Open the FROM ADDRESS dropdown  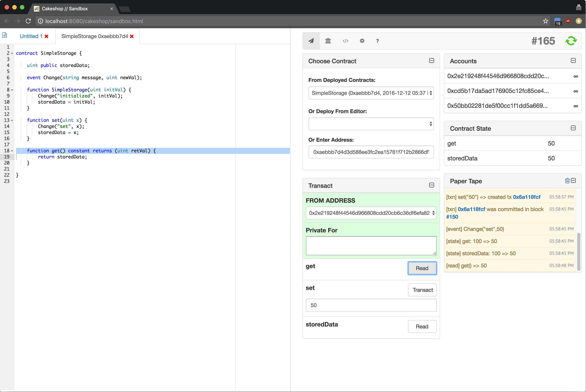(371, 213)
